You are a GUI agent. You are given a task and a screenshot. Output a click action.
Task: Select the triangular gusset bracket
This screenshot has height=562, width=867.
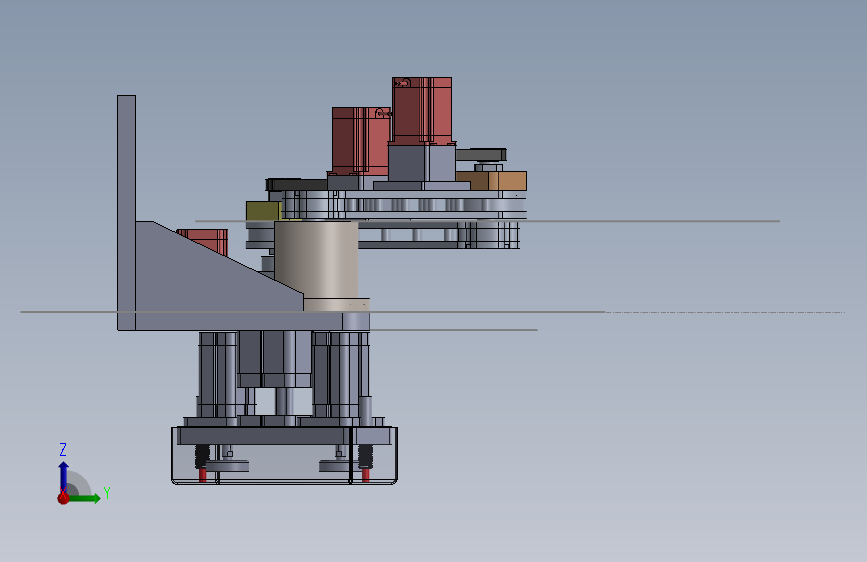(205, 277)
